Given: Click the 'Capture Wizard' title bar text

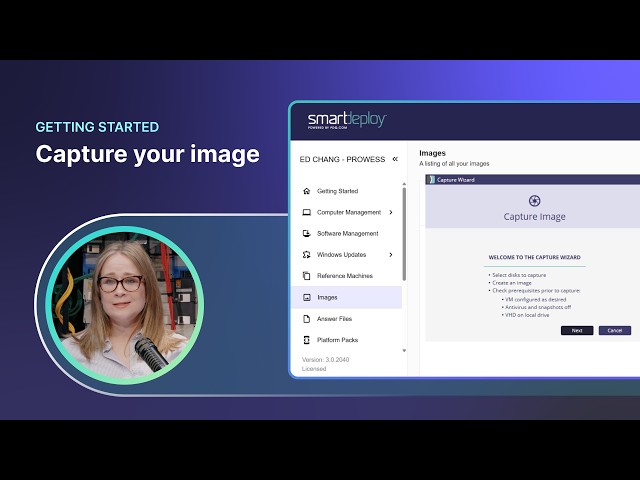Looking at the screenshot, I should (456, 180).
